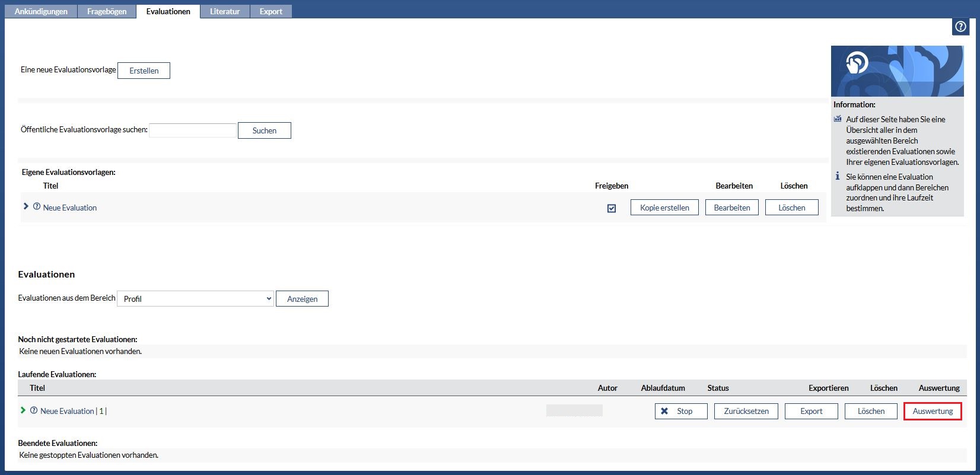Open the help question mark icon
980x475 pixels.
point(960,27)
